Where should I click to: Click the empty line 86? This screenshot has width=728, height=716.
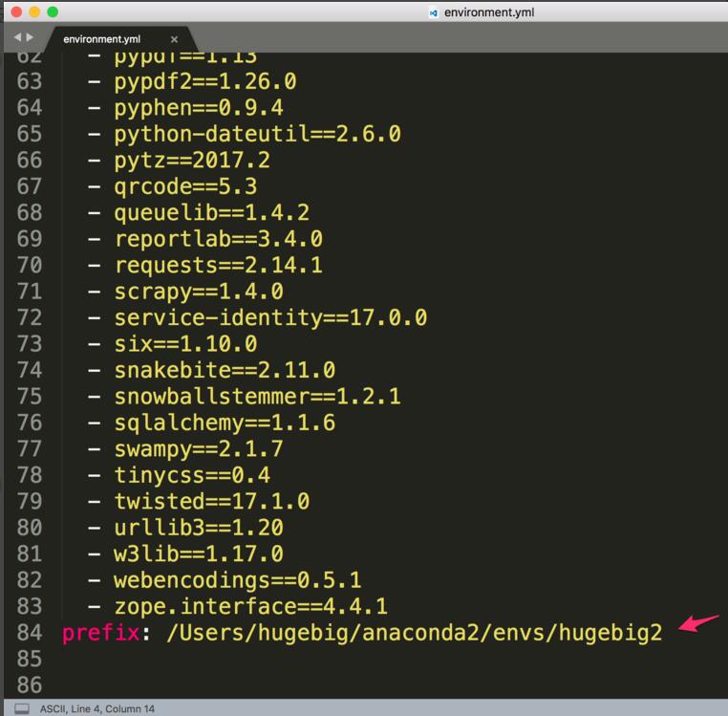click(x=287, y=684)
